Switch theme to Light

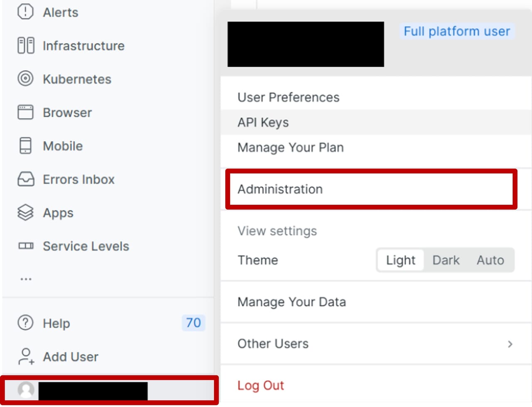point(400,260)
